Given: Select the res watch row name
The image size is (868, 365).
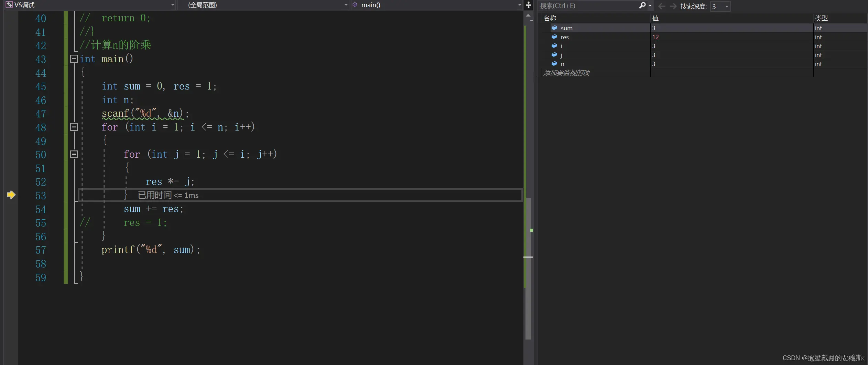Looking at the screenshot, I should click(x=565, y=37).
